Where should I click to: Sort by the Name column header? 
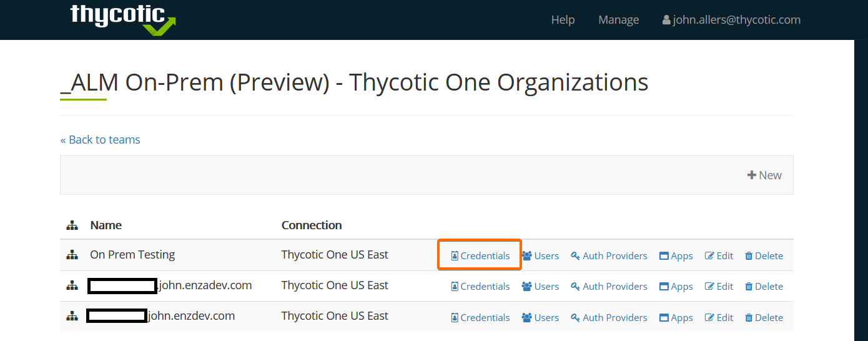coord(106,225)
